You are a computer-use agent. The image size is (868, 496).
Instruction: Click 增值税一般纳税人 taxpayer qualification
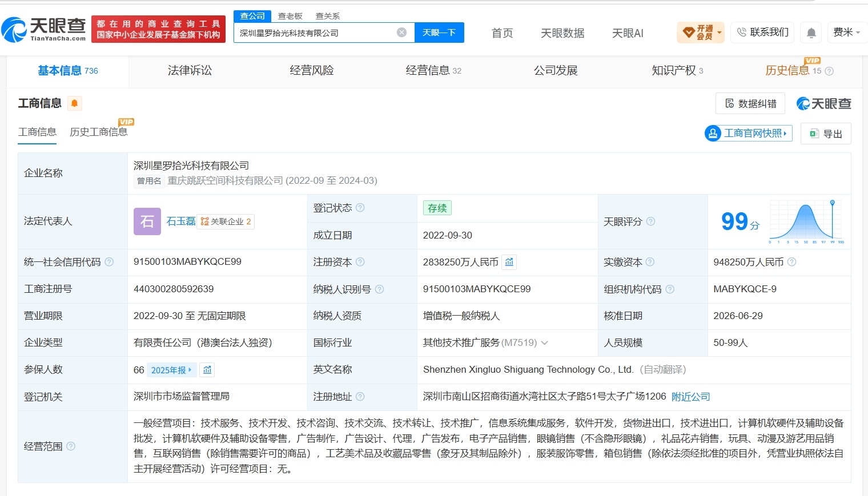point(461,316)
